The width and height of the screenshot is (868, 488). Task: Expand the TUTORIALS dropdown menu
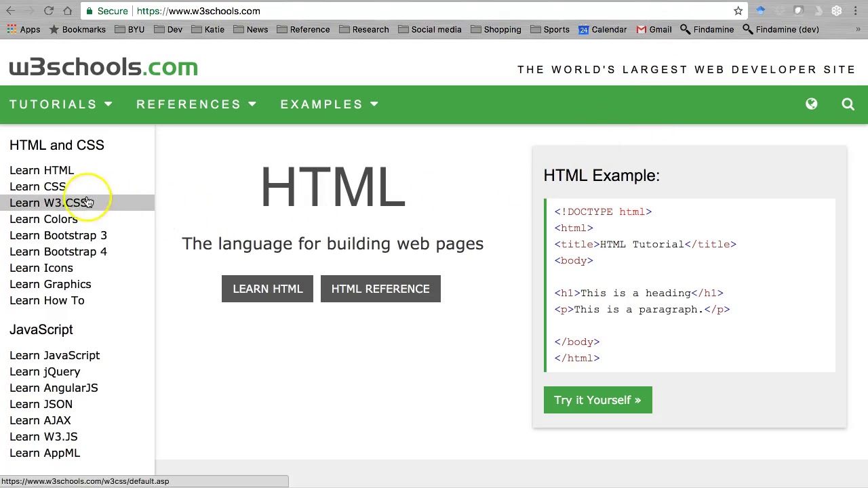pos(61,104)
